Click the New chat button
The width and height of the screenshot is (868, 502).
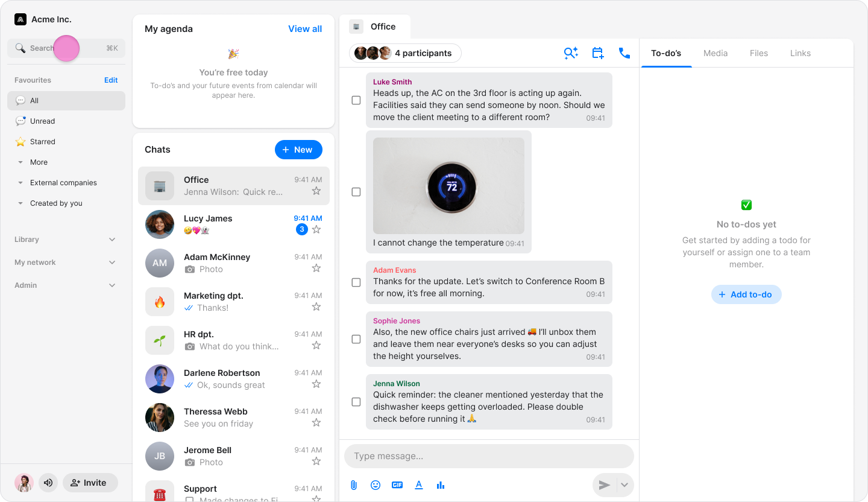click(298, 150)
